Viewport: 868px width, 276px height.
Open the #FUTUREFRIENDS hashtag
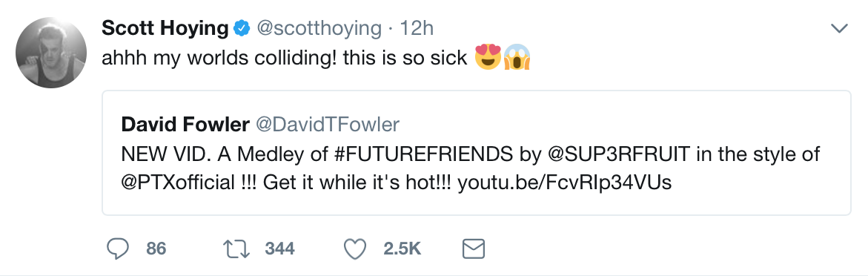coord(424,154)
